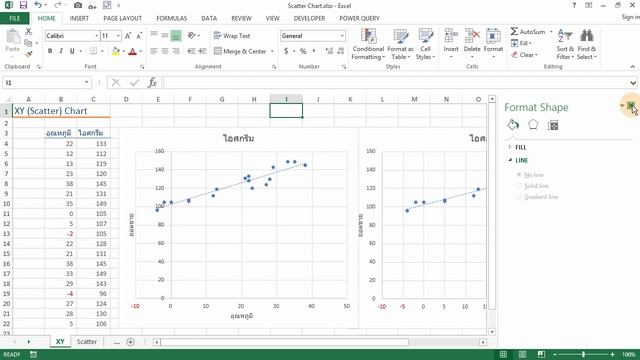
Task: Switch to the FORMULAS ribbon tab
Action: pyautogui.click(x=171, y=18)
